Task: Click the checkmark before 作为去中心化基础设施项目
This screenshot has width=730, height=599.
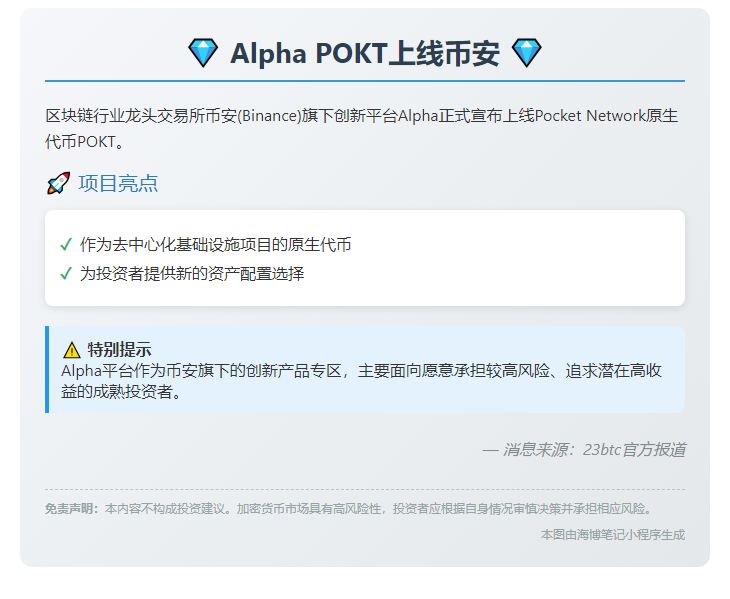Action: pos(66,244)
